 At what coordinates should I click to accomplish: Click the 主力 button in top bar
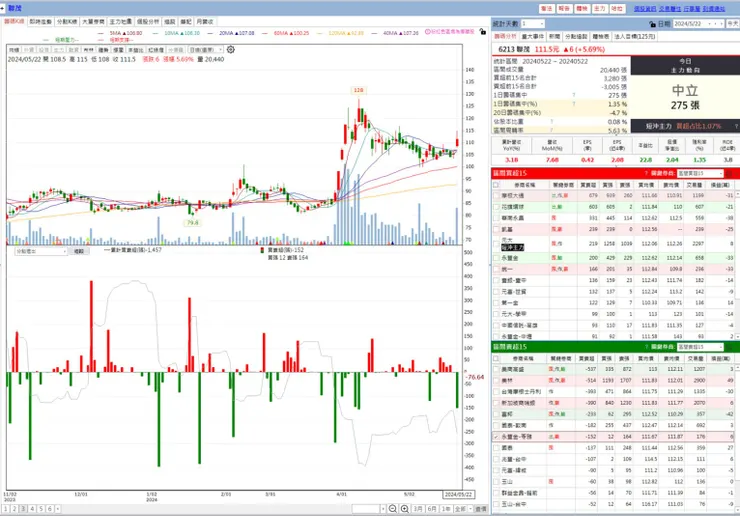[x=599, y=8]
